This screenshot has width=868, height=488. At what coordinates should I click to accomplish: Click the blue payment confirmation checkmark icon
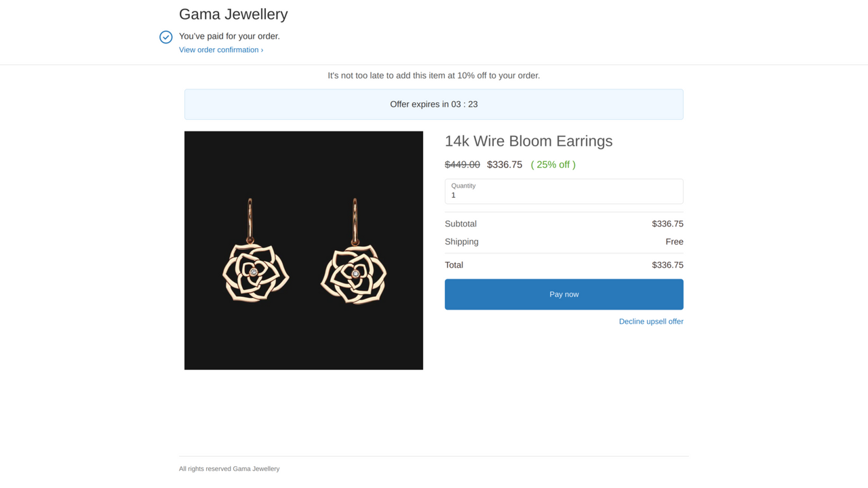pos(165,37)
